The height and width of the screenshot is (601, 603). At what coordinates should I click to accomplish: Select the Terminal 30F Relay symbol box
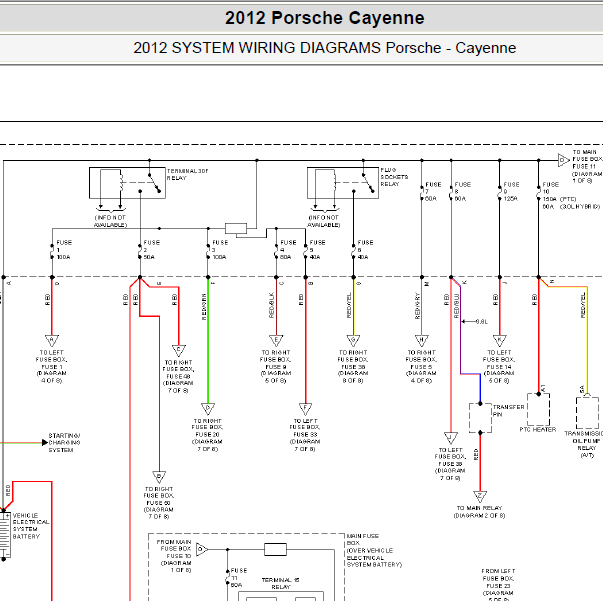click(x=127, y=183)
